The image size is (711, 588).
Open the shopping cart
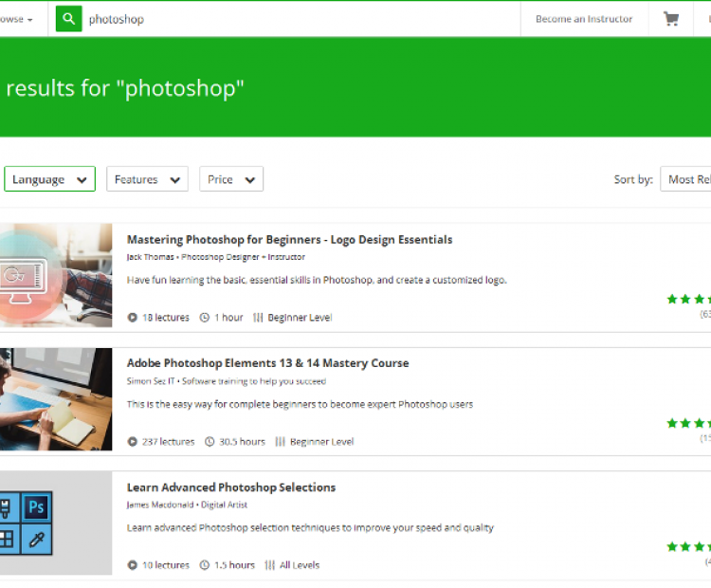pos(671,19)
